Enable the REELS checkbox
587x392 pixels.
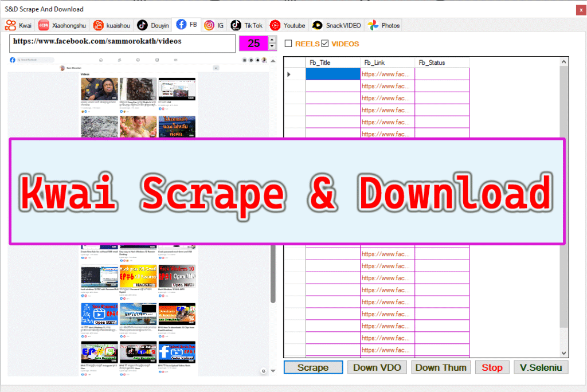point(288,44)
